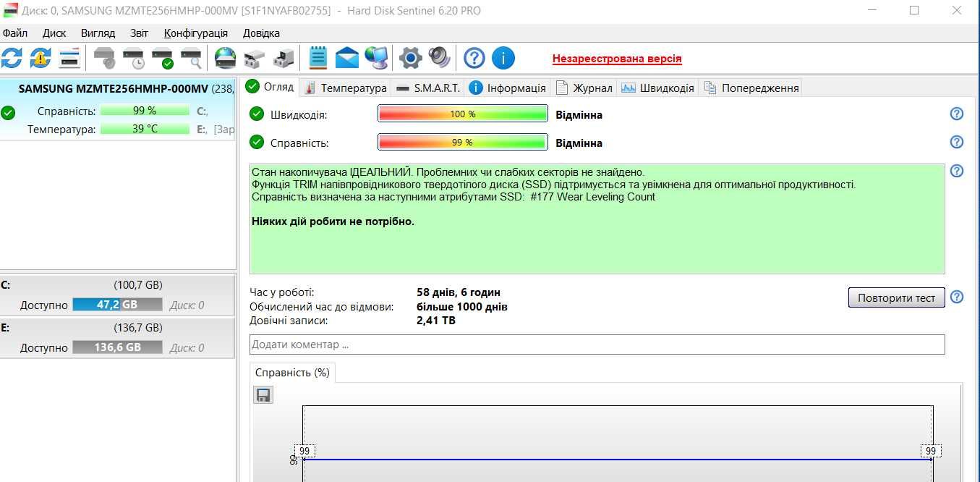
Task: Click the second drive tray toolbar icon
Action: [284, 58]
